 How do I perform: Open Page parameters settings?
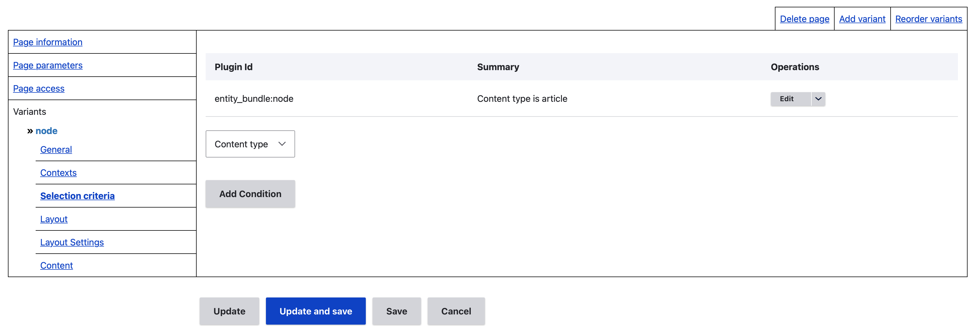click(x=48, y=65)
